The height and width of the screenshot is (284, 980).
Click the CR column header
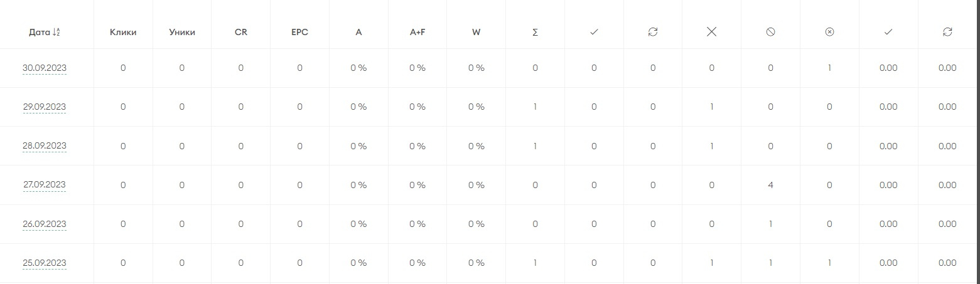tap(241, 32)
